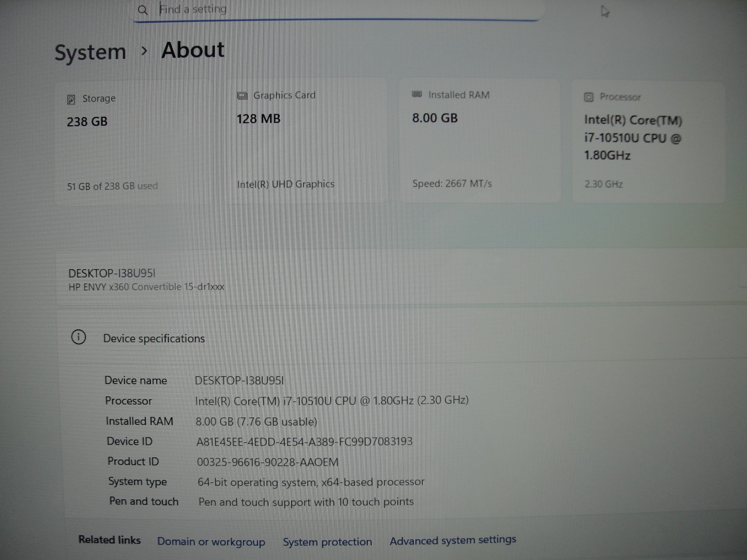Select the Device name value DESKTOP-I38U95I in specifications
Viewport: 747px width, 560px height.
[239, 380]
